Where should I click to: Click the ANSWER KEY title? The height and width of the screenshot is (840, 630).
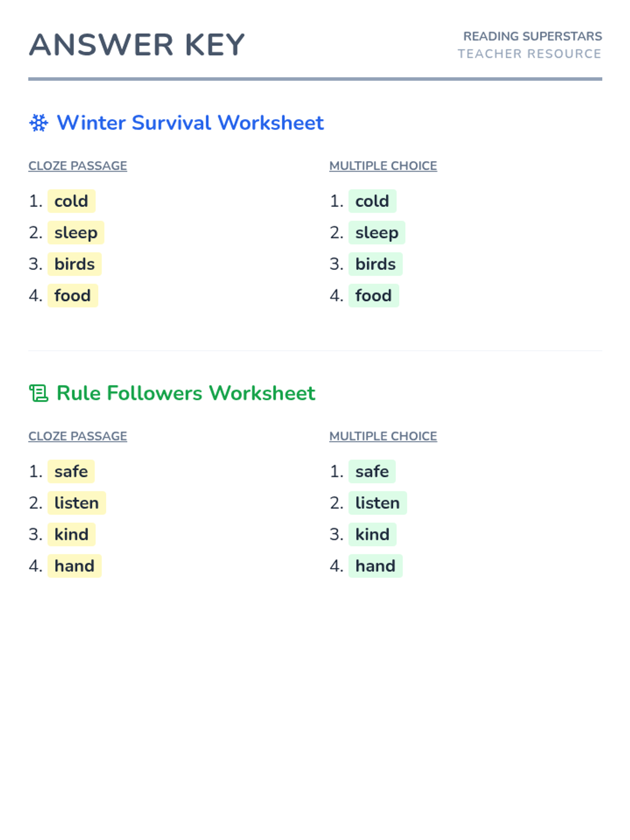(x=137, y=45)
